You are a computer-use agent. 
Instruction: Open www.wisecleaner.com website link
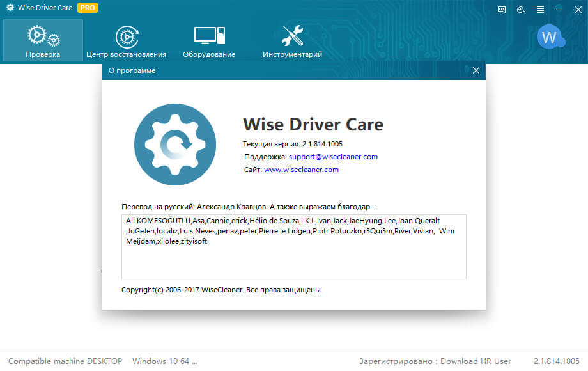click(301, 170)
